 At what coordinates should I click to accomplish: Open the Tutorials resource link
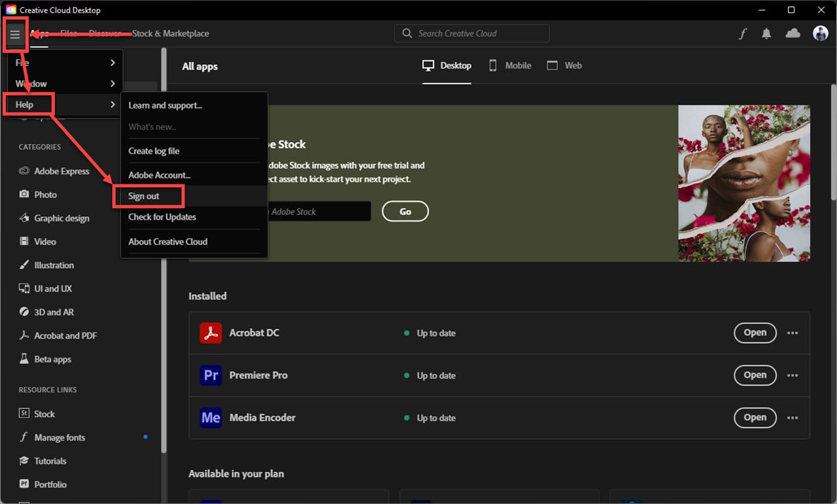[x=43, y=461]
